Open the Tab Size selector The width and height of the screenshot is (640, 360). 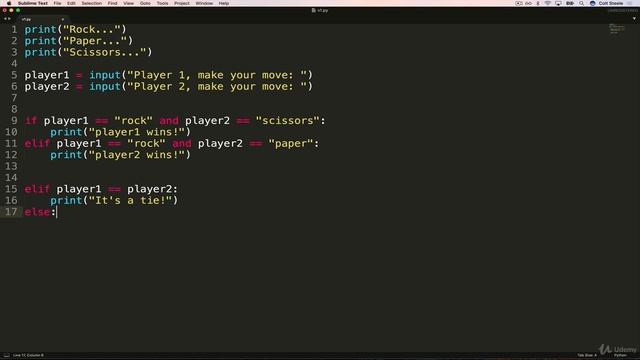point(587,355)
